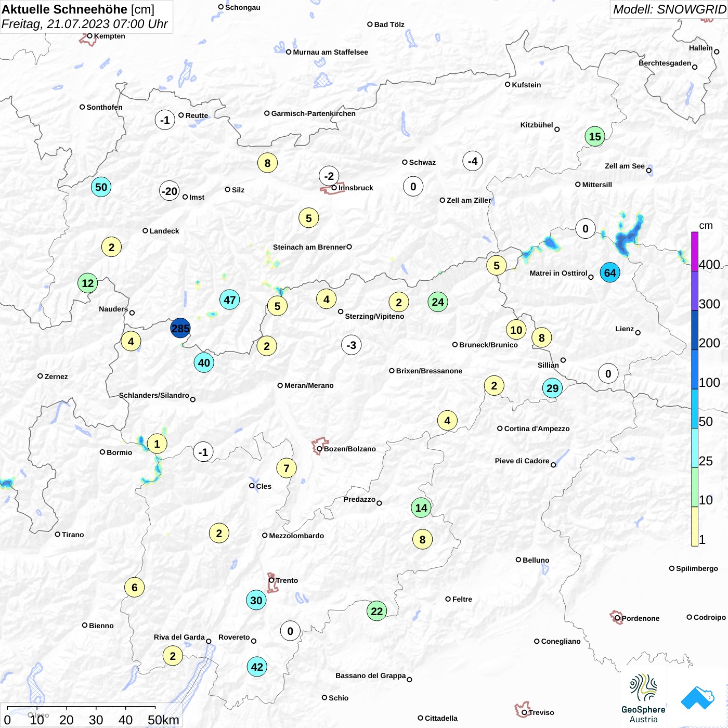This screenshot has width=728, height=728.
Task: Click the 'cm' unit label above legend
Action: coord(706,226)
